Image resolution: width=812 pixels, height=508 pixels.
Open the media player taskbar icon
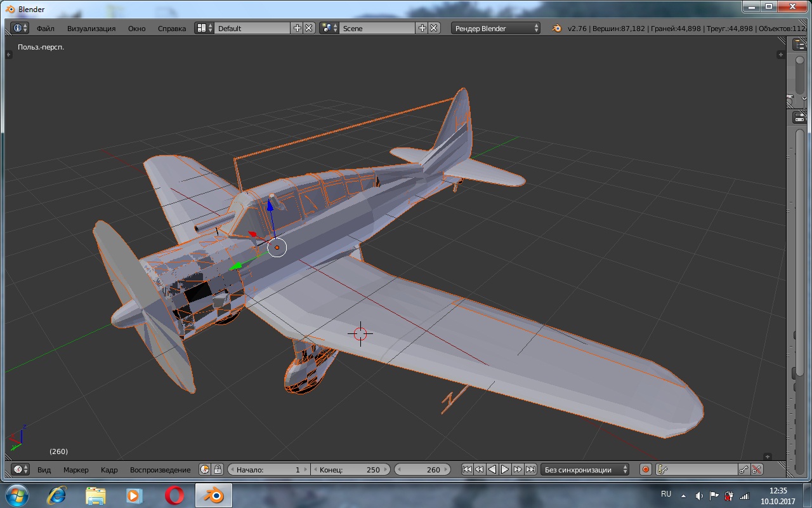tap(134, 495)
